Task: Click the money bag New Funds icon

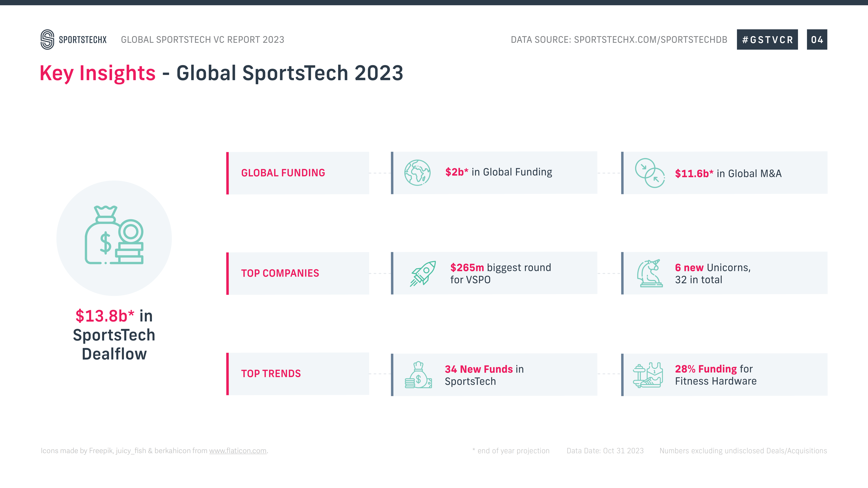Action: click(x=418, y=375)
